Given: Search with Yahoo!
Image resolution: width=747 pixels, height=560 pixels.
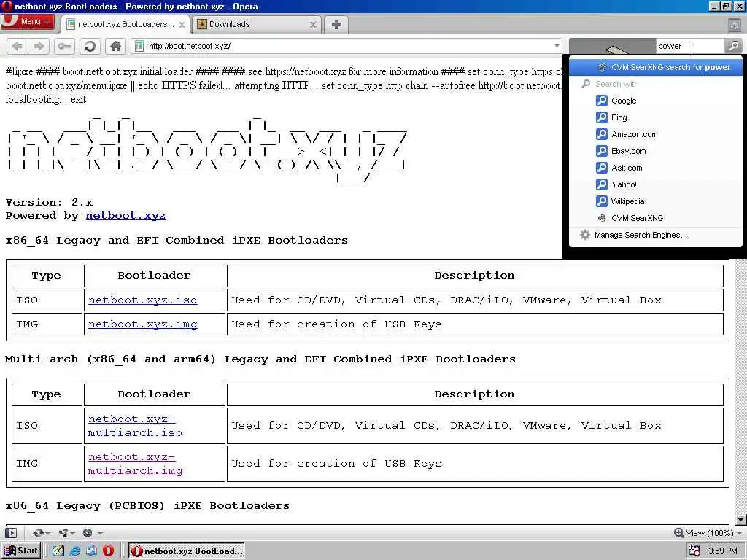Looking at the screenshot, I should (x=656, y=184).
